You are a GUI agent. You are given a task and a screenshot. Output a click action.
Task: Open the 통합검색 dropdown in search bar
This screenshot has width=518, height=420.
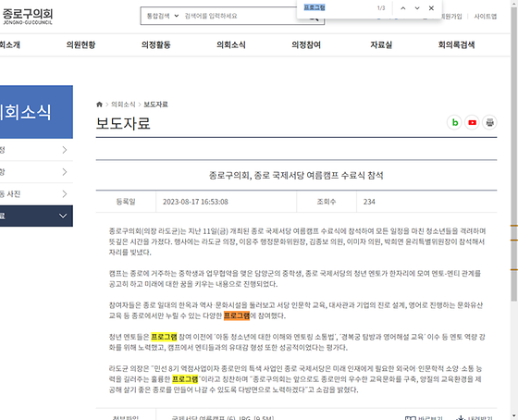(x=163, y=16)
